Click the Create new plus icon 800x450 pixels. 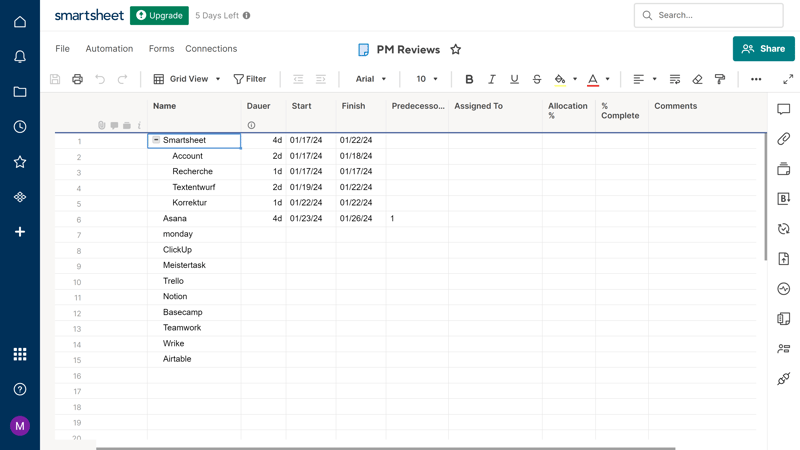pyautogui.click(x=20, y=232)
